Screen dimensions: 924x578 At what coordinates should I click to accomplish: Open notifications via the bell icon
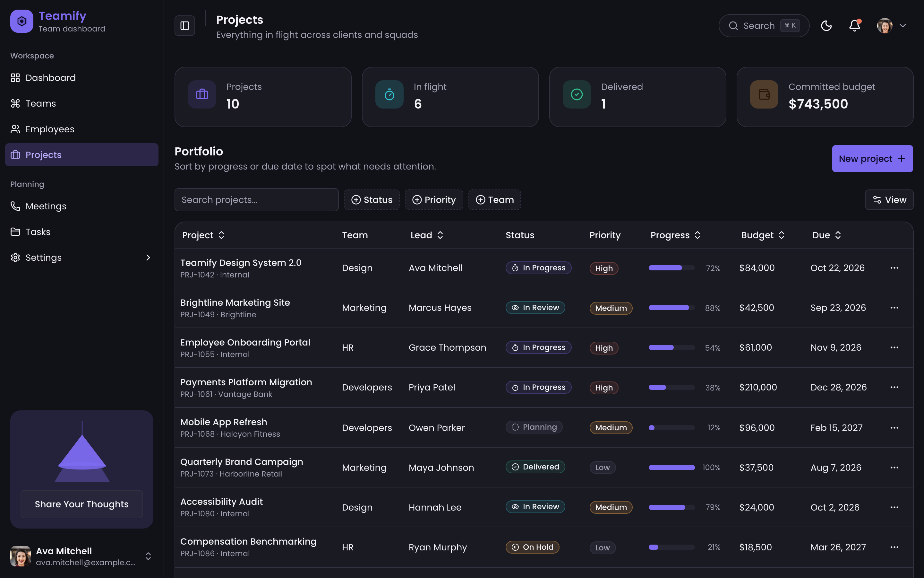(x=854, y=26)
